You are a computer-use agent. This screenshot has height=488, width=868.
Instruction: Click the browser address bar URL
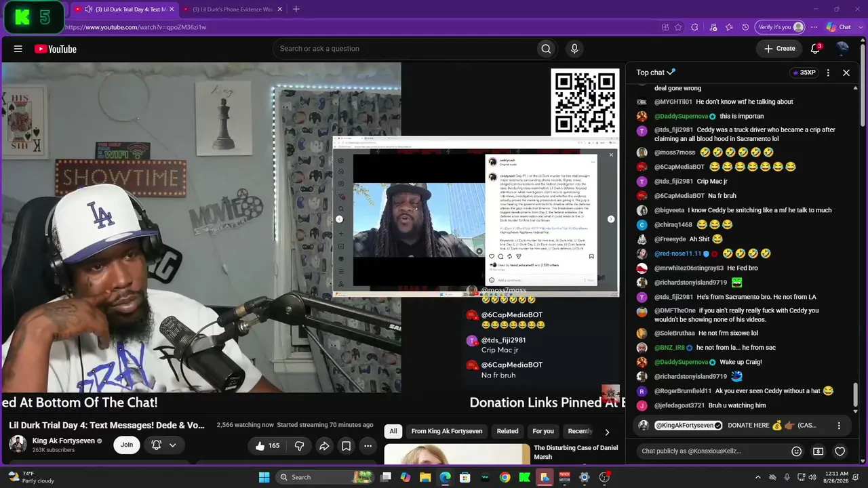point(136,27)
